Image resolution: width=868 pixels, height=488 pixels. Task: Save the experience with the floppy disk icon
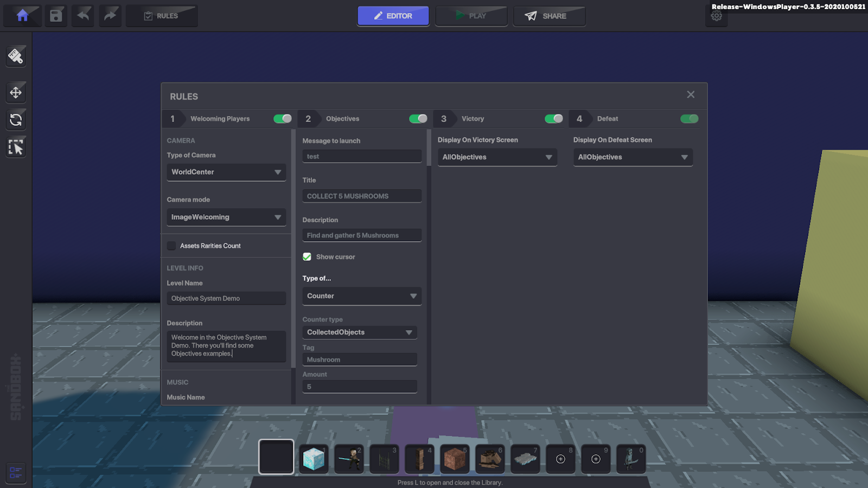coord(56,16)
